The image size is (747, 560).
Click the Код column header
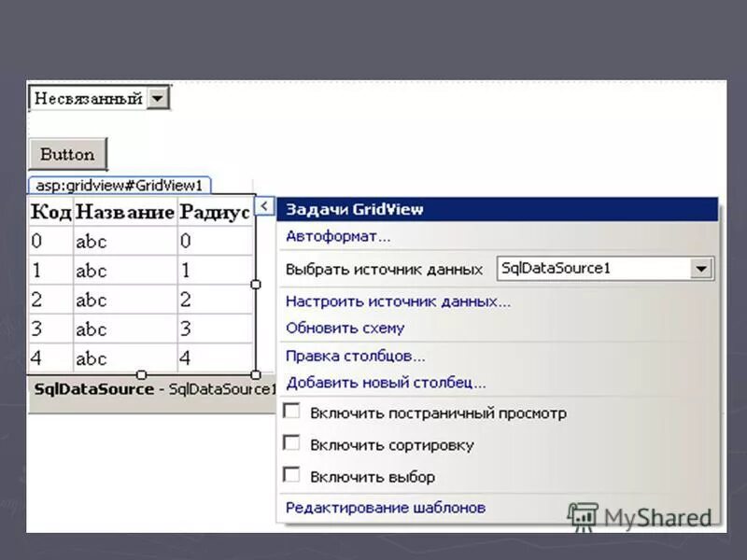pyautogui.click(x=52, y=211)
